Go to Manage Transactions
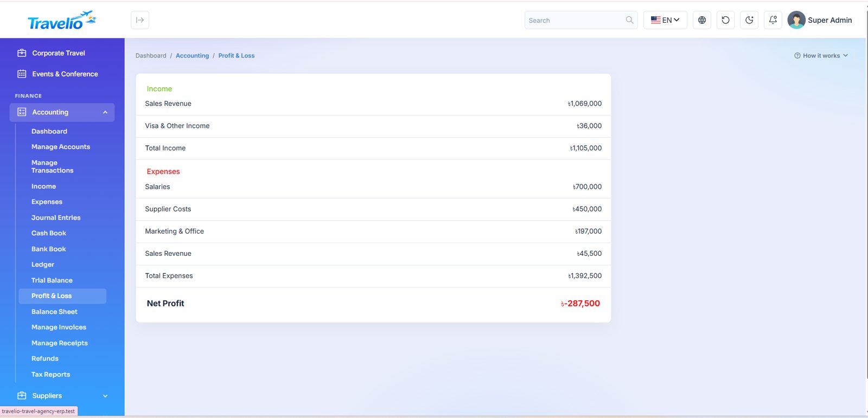The width and height of the screenshot is (868, 418). pyautogui.click(x=52, y=166)
